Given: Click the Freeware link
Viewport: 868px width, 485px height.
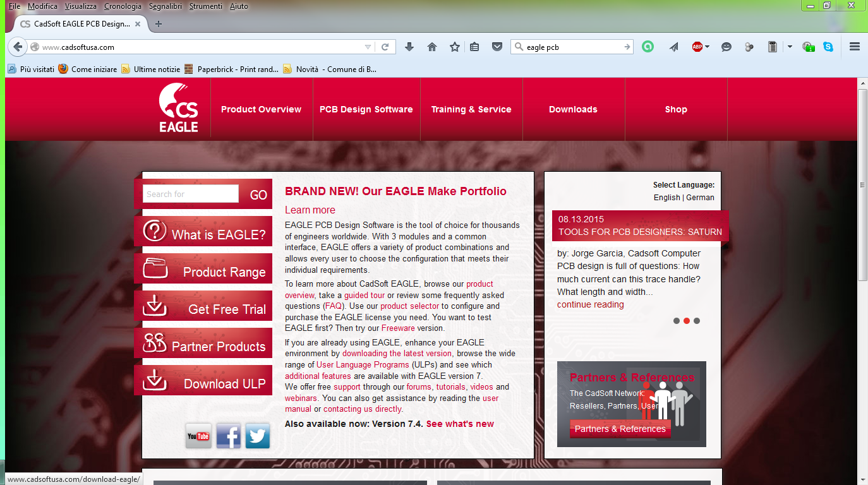Looking at the screenshot, I should [x=398, y=328].
